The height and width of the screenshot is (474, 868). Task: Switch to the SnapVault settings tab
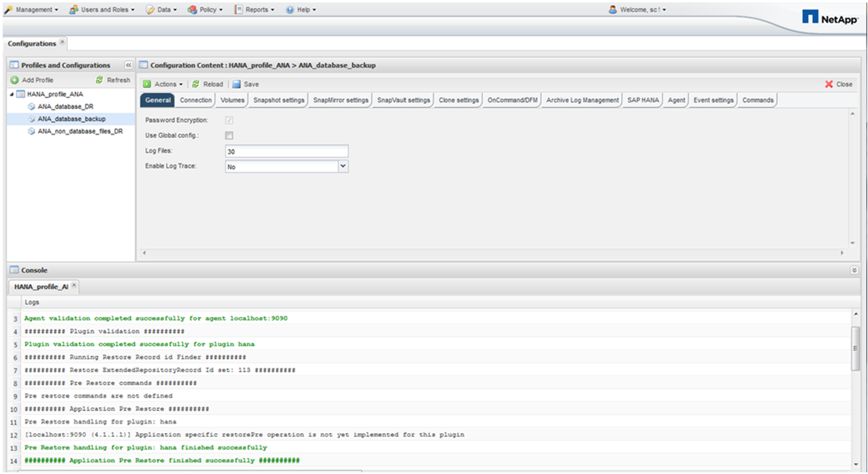[x=403, y=100]
